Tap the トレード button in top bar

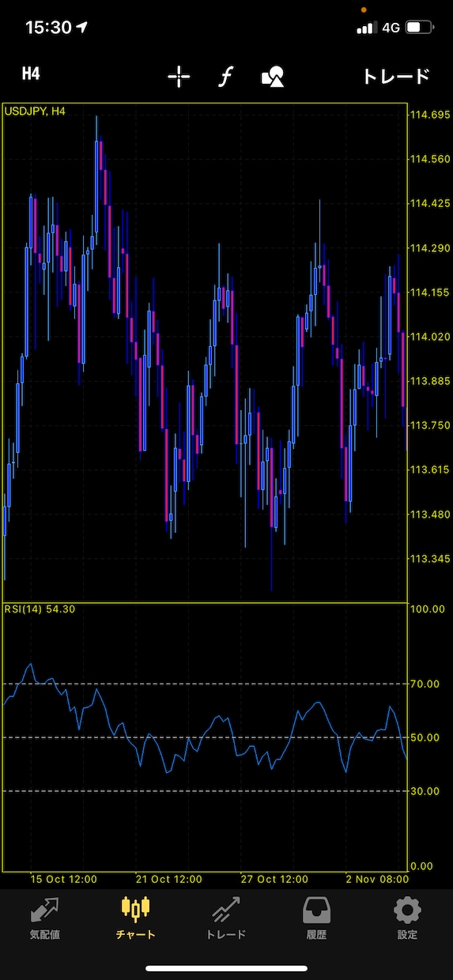(x=395, y=76)
